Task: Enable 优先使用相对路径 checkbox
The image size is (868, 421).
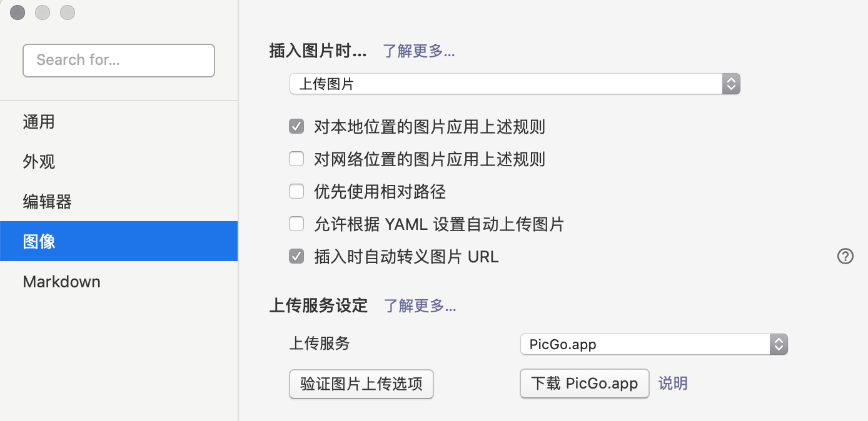Action: (x=296, y=192)
